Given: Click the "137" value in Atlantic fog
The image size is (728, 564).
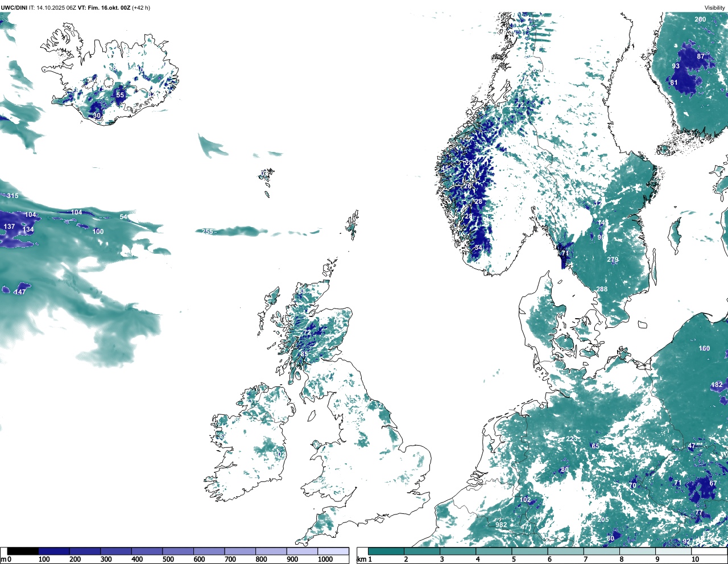Looking at the screenshot, I should pos(10,227).
